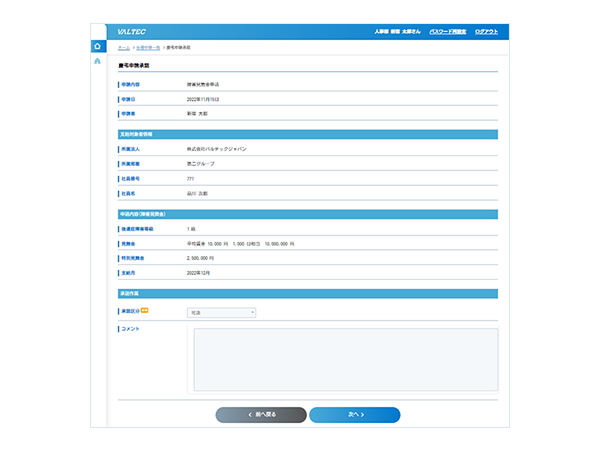Screen dimensions: 600x450
Task: Click the 承認作業 section header
Action: pyautogui.click(x=129, y=293)
